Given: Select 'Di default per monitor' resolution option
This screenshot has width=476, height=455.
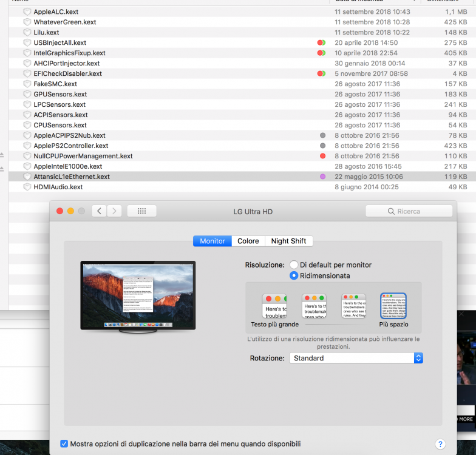Looking at the screenshot, I should click(x=294, y=265).
